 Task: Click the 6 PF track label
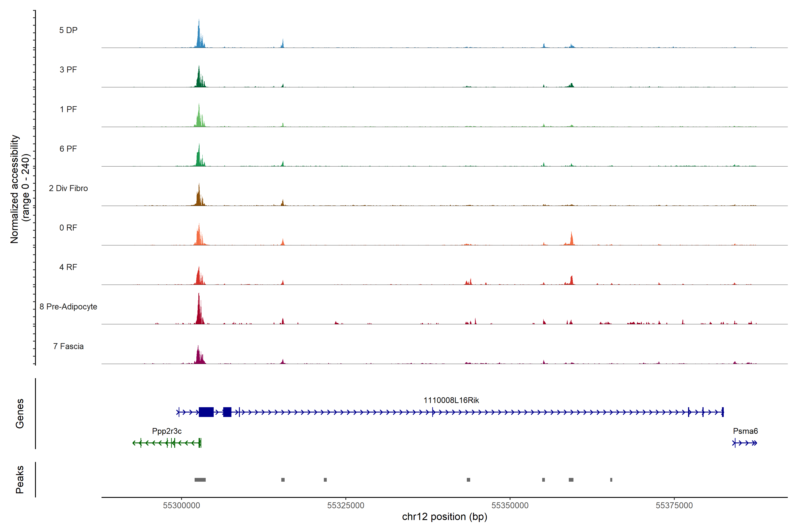click(x=68, y=149)
